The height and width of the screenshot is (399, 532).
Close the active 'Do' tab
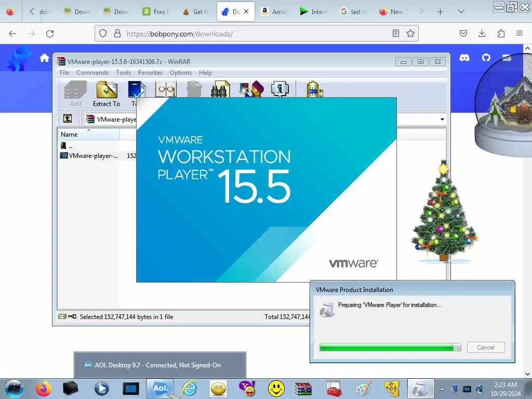pyautogui.click(x=246, y=11)
